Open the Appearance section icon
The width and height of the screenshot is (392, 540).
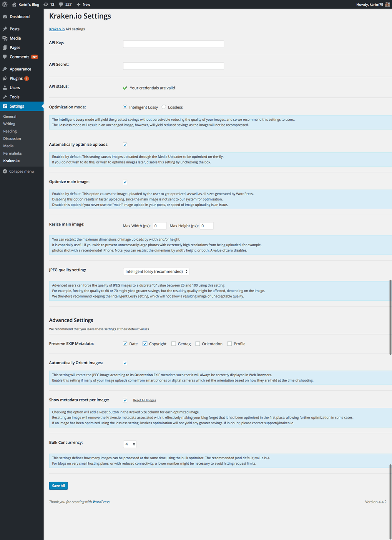[5, 69]
